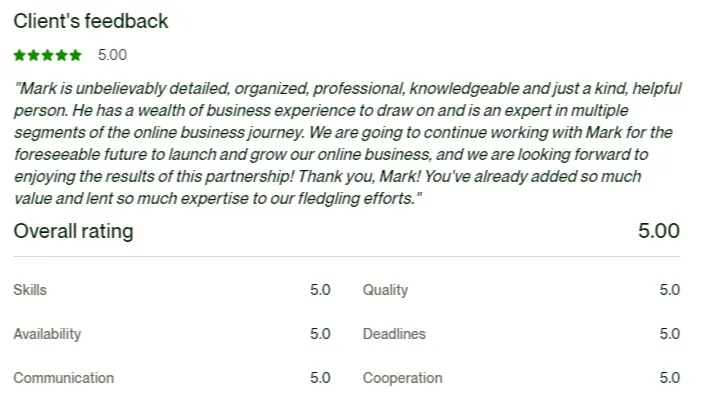Click the Cooperation 5.0 score
The width and height of the screenshot is (705, 404).
pos(669,378)
